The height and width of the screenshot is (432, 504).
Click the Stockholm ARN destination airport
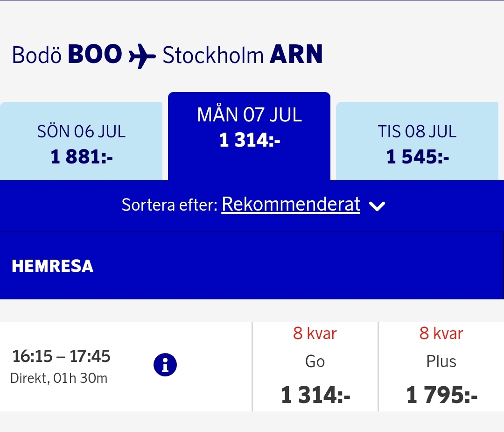coord(243,55)
